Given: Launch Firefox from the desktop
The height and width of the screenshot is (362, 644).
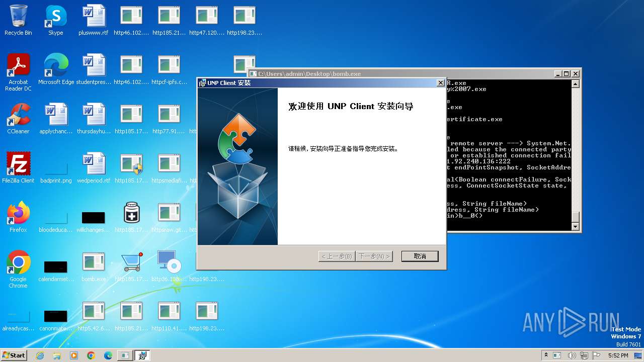Looking at the screenshot, I should tap(18, 217).
